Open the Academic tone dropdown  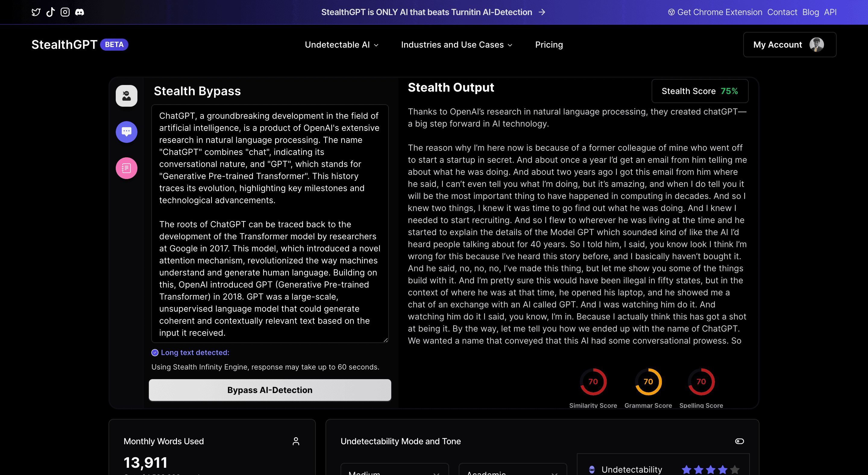(x=512, y=471)
